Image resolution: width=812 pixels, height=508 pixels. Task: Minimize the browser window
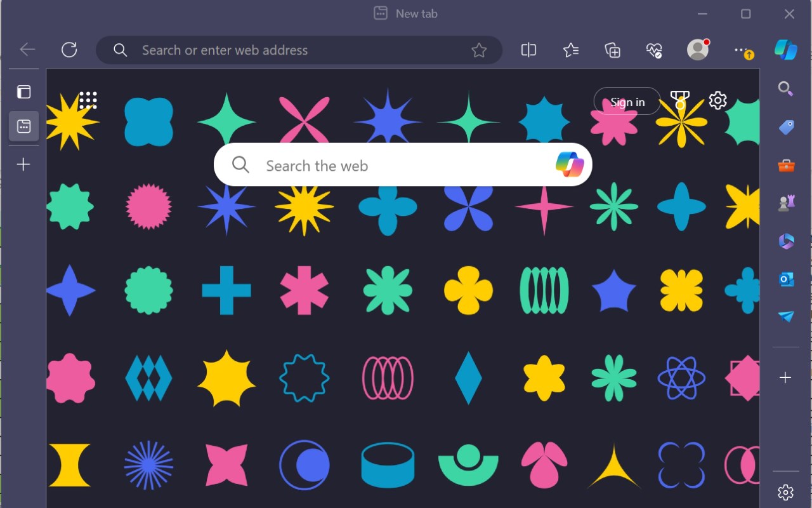click(x=703, y=13)
